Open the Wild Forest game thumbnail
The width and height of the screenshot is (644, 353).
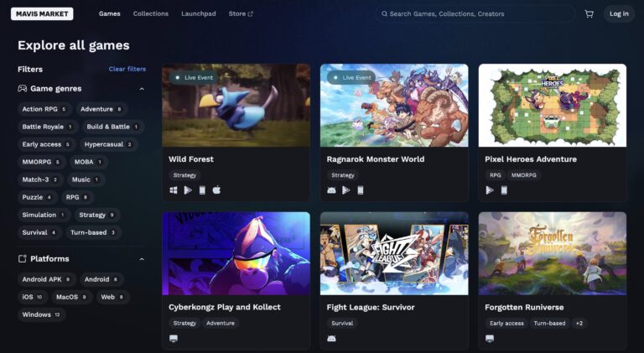pyautogui.click(x=236, y=105)
